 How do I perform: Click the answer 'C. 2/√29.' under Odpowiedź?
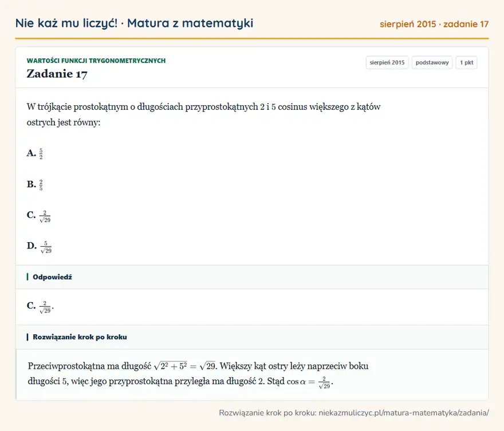(40, 306)
